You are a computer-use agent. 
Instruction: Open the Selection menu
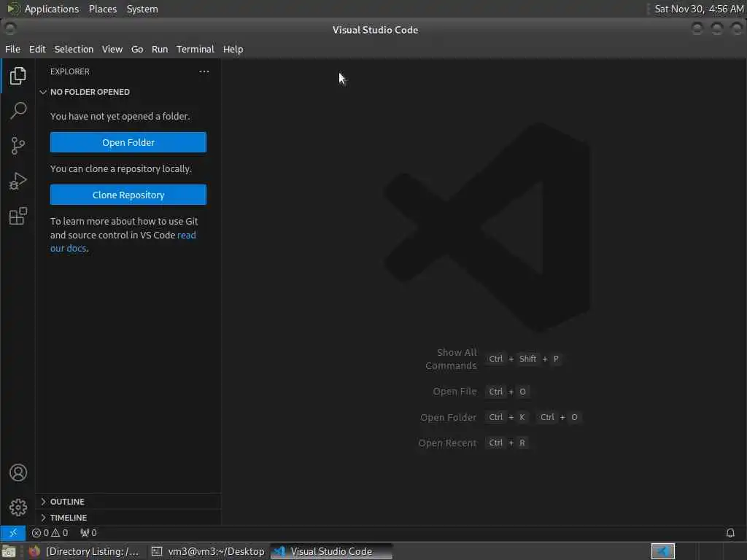click(74, 49)
